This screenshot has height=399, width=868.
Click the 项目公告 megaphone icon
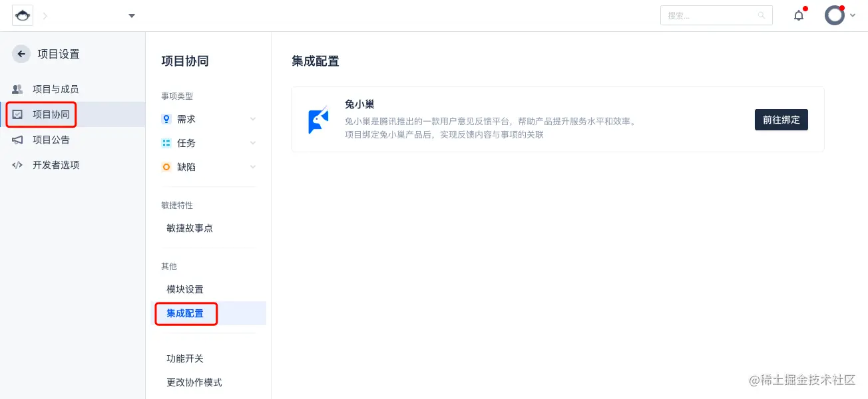click(x=18, y=140)
